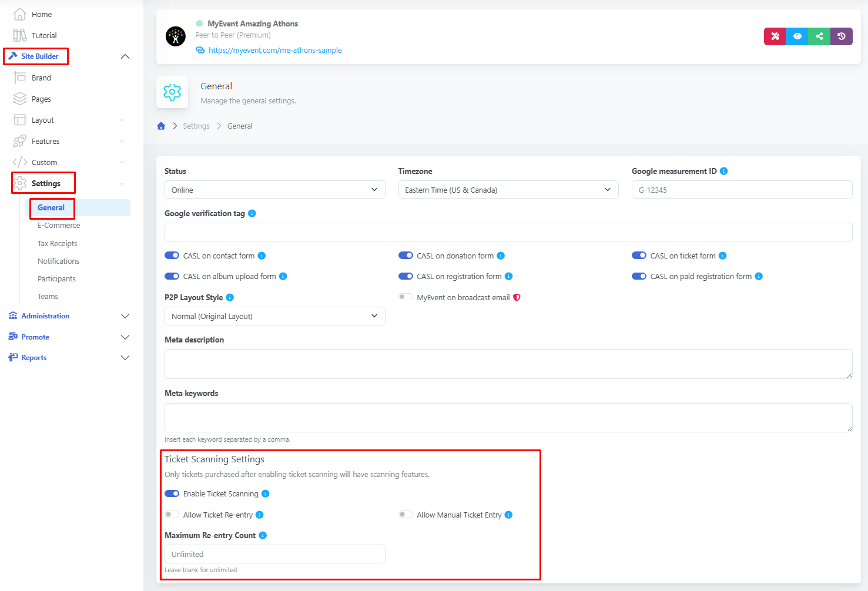Open the P2P Layout Style dropdown
The image size is (868, 591).
pyautogui.click(x=274, y=316)
